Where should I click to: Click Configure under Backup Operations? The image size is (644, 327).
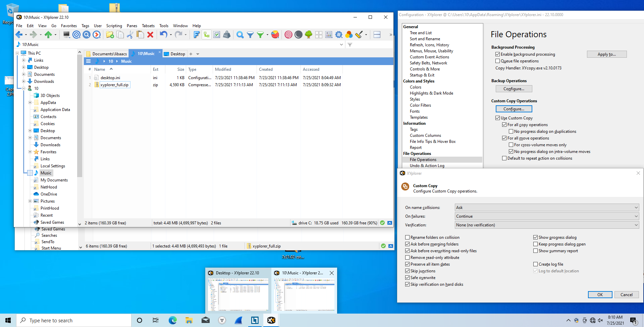514,89
